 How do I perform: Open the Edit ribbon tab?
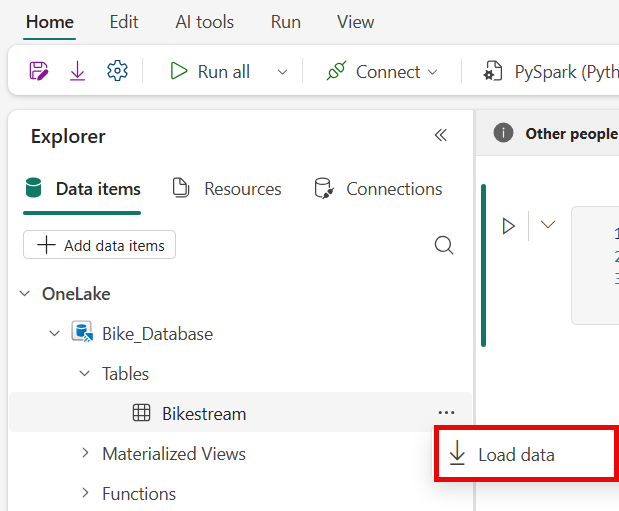(x=124, y=22)
